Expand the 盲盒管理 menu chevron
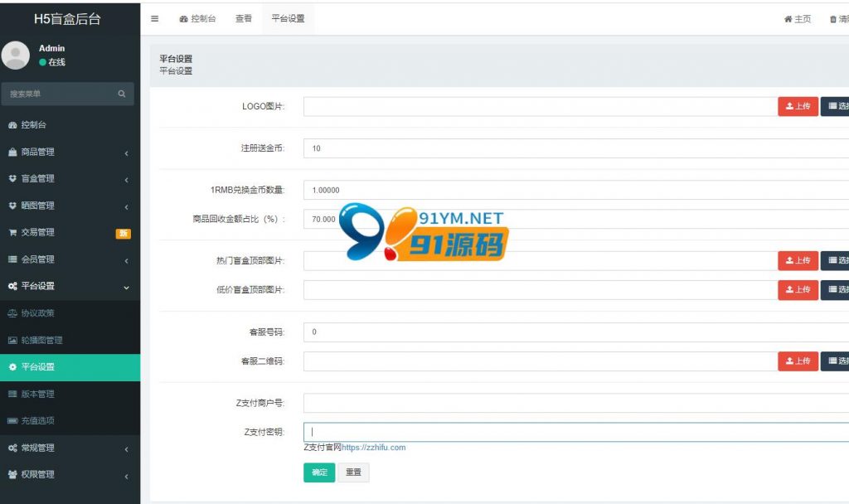849x504 pixels. (126, 180)
